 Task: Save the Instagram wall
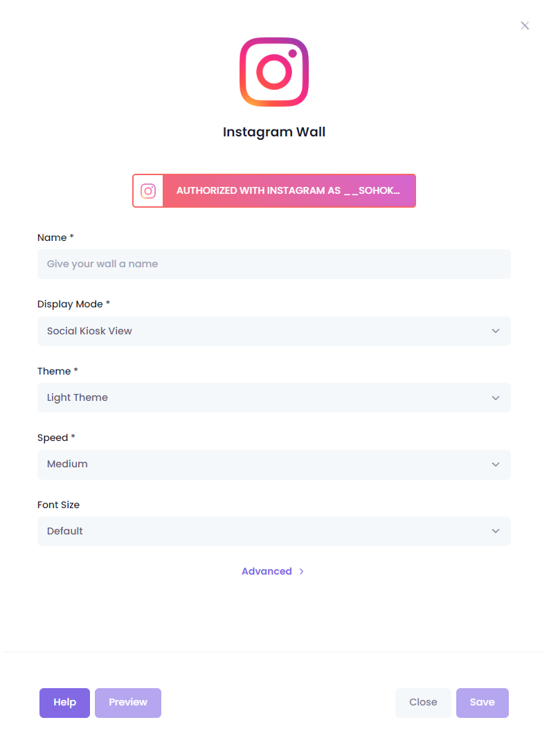point(482,703)
